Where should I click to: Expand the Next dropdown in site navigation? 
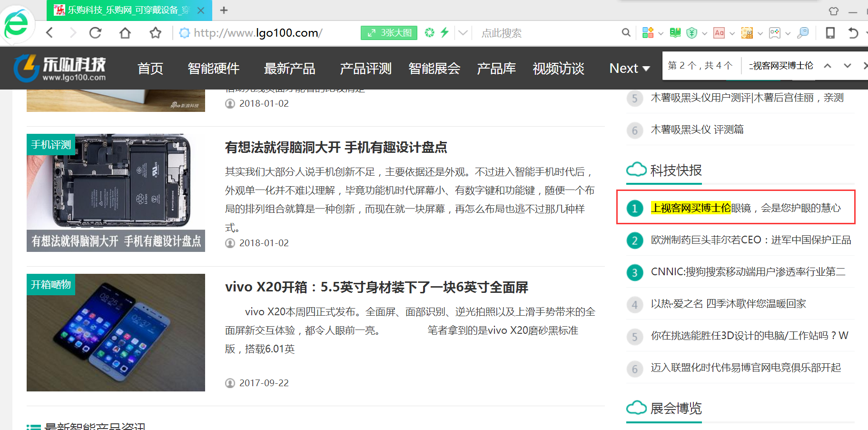(629, 69)
